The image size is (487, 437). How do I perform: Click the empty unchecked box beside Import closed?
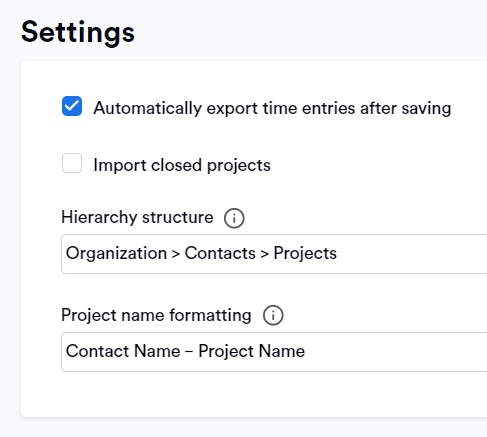(x=72, y=163)
